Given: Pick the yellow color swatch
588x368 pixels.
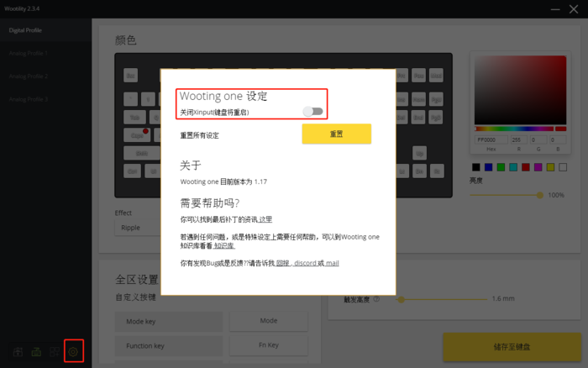Looking at the screenshot, I should pos(550,167).
